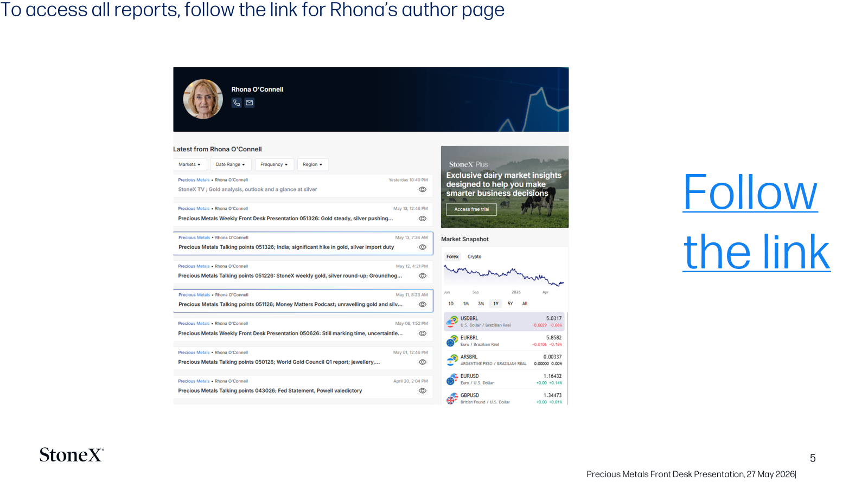Click the GBPUSD price 1.34473
This screenshot has height=488, width=868.
[553, 396]
